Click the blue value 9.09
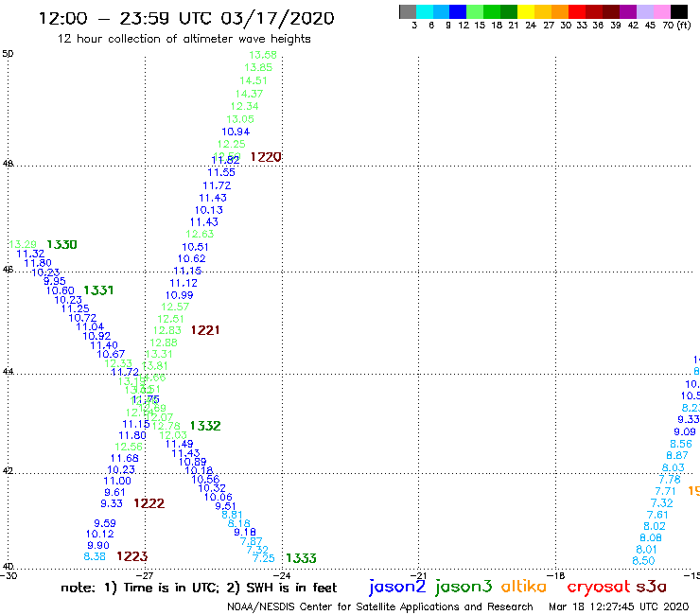Image resolution: width=700 pixels, height=615 pixels. tap(685, 431)
